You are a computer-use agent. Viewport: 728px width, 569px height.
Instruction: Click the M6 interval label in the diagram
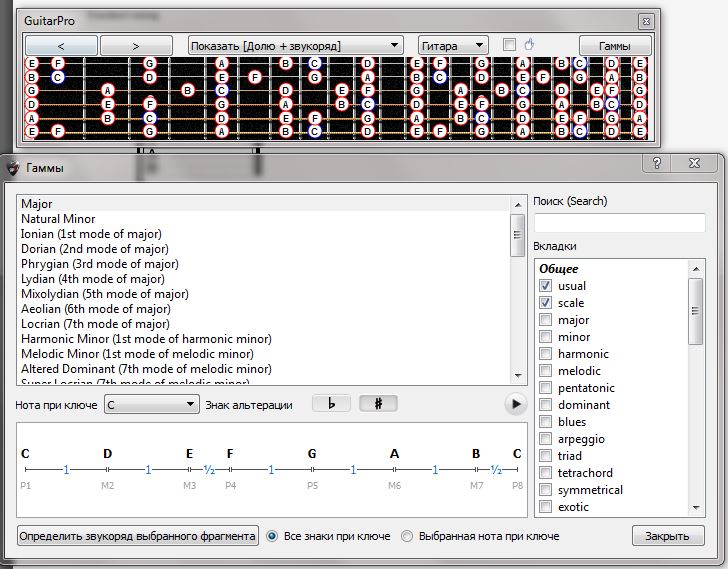pos(395,485)
